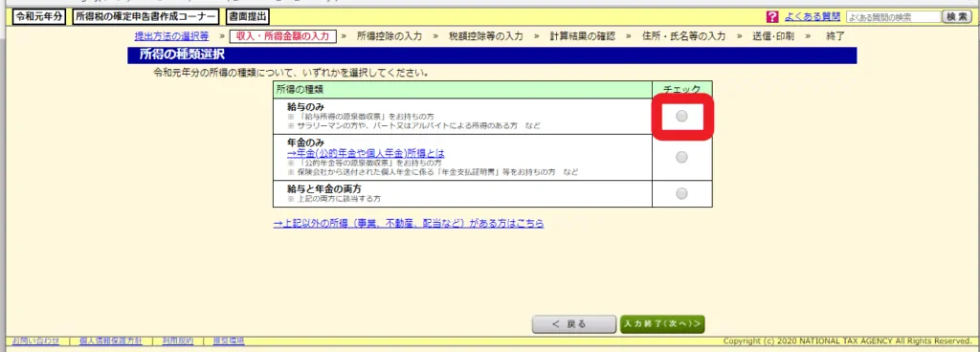Select the 給与と年金の両方 radio button
The width and height of the screenshot is (980, 352).
coord(681,194)
